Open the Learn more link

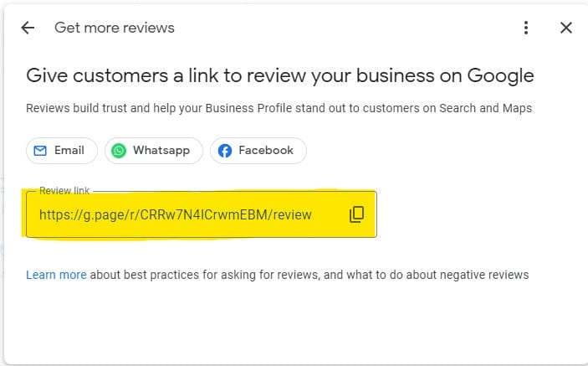click(x=56, y=275)
